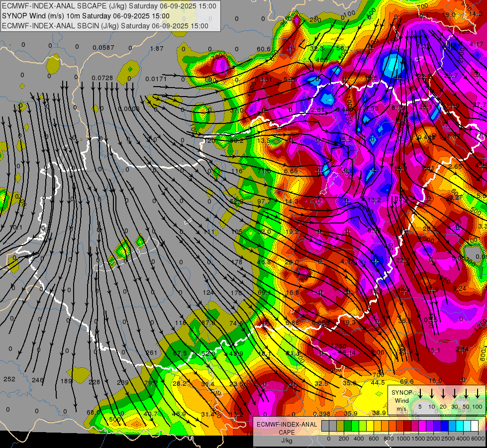
Task: Click the station value 60.6
Action: pos(264,49)
